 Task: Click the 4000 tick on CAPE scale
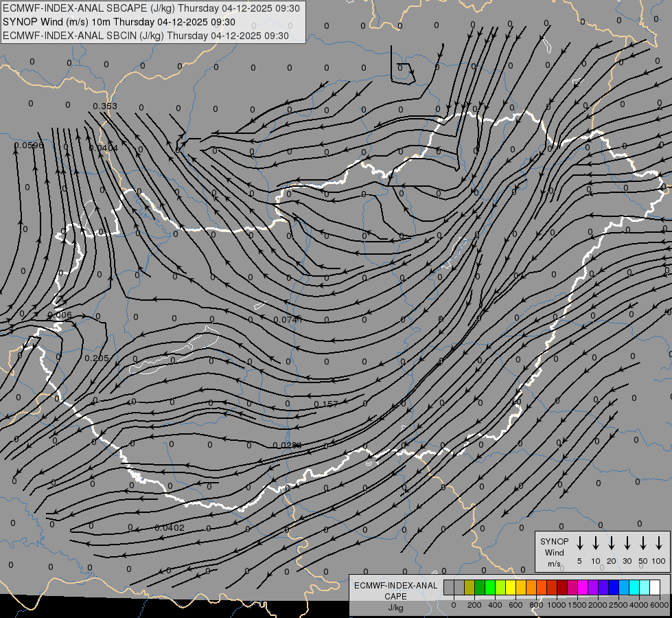tap(639, 605)
